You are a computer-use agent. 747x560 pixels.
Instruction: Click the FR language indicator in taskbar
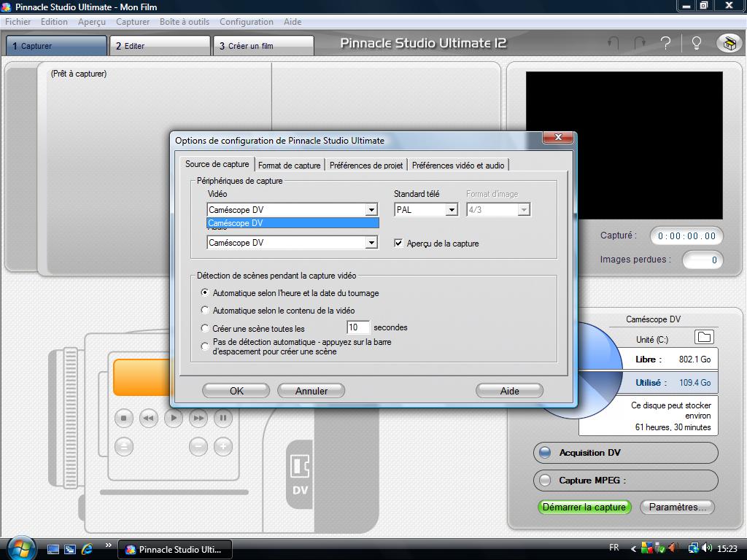click(614, 548)
